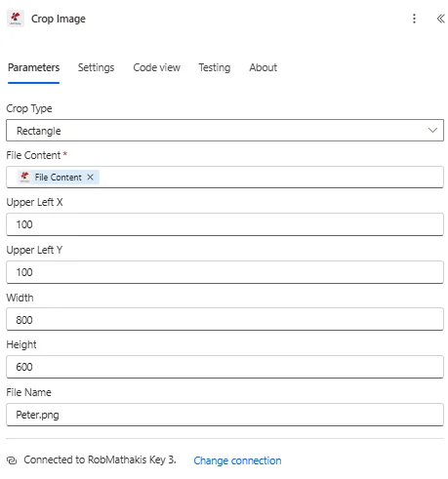The image size is (448, 479).
Task: Open the Code view tab
Action: click(x=156, y=67)
